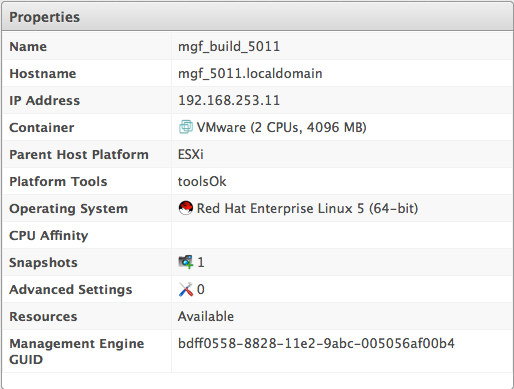This screenshot has width=514, height=389.
Task: Open the snapshots camera icon
Action: tap(186, 262)
